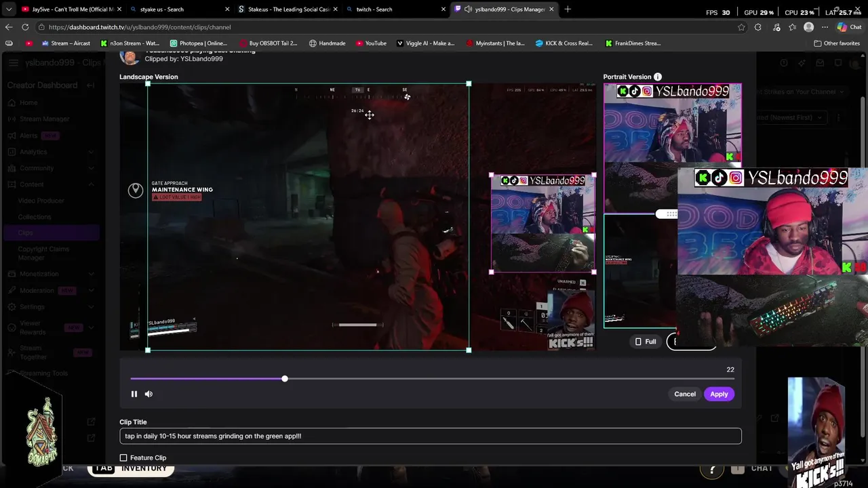
Task: Grab the portrait split divider handle
Action: (x=667, y=214)
